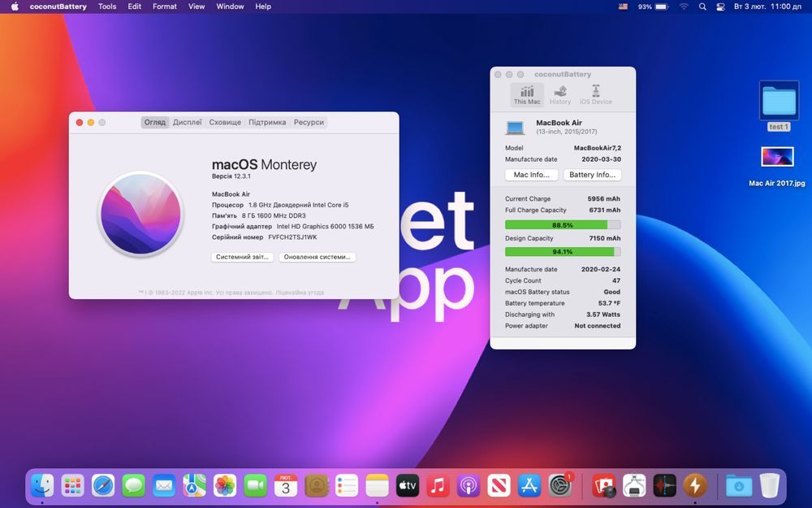The height and width of the screenshot is (508, 812).
Task: Open the History view in coconutBattery
Action: [559, 95]
